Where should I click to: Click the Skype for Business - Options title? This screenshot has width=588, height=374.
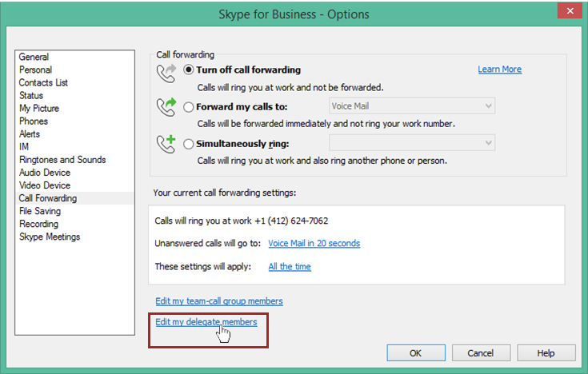(294, 14)
